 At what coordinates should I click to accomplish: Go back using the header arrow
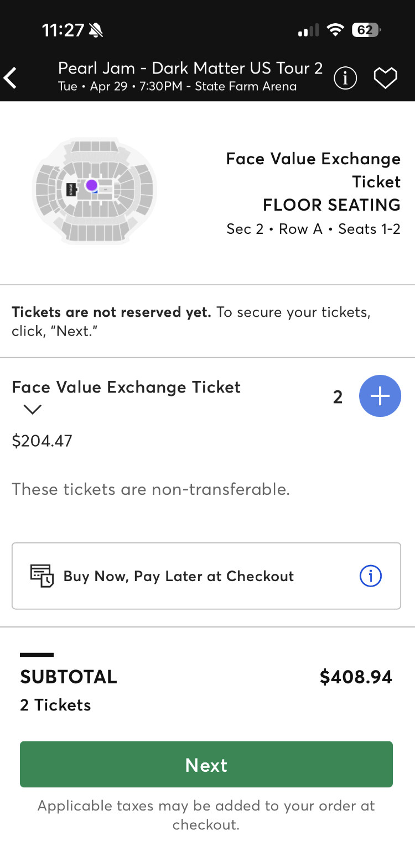tap(11, 78)
